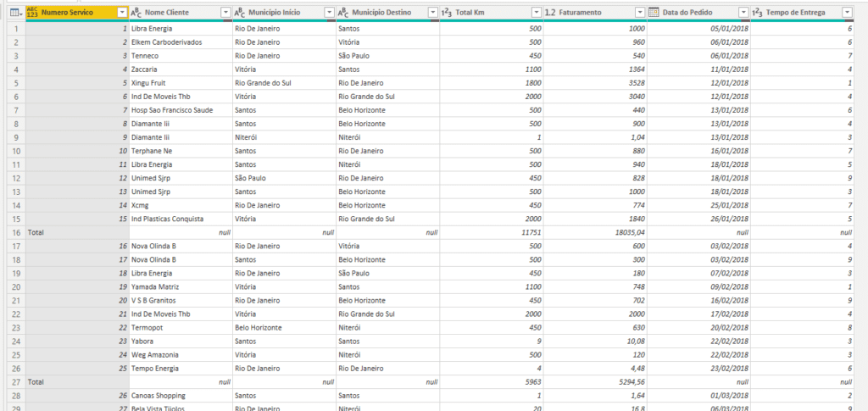The width and height of the screenshot is (868, 411).
Task: Click the date cell 11/01/2018
Action: tap(698, 69)
